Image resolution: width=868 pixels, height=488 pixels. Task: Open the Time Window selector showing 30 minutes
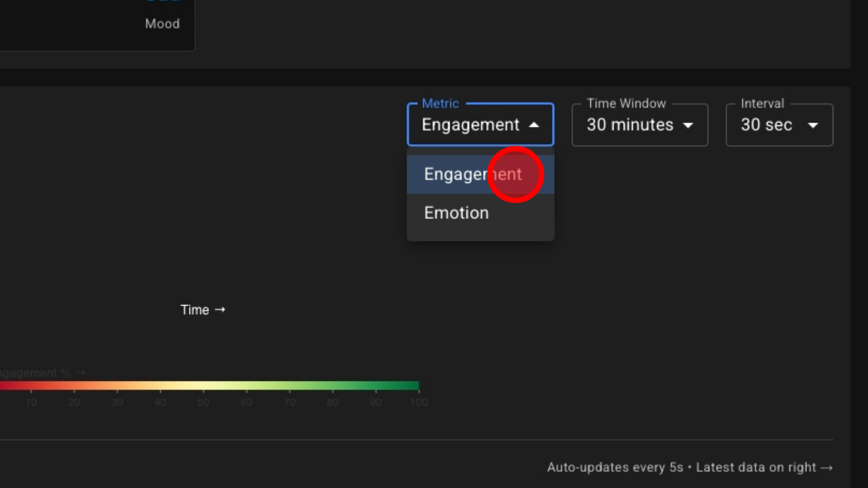[x=630, y=125]
